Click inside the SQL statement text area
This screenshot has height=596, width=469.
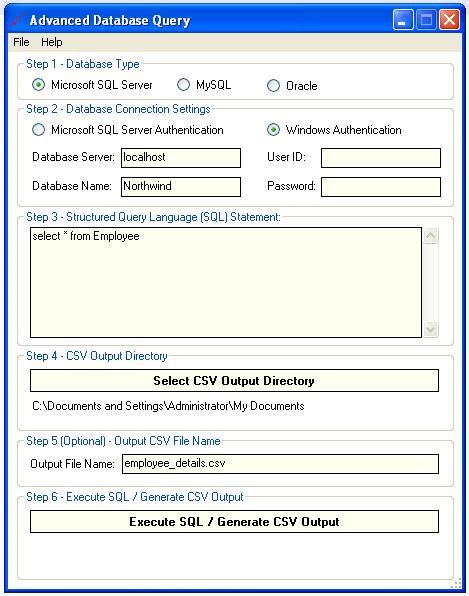click(226, 282)
